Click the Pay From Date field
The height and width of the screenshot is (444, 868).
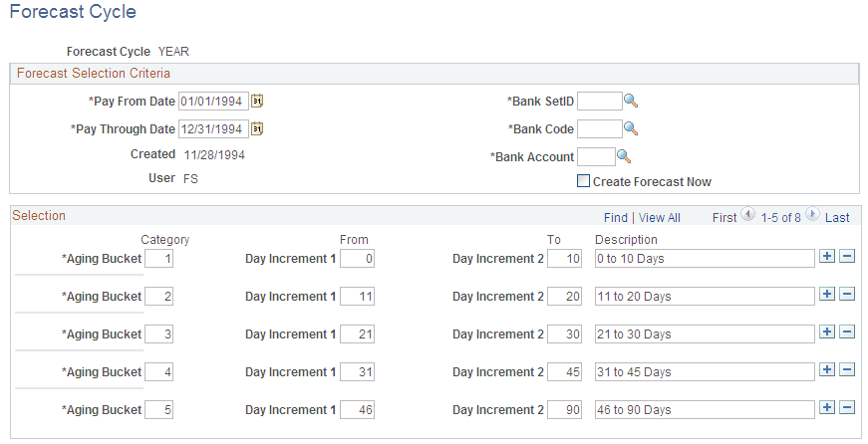click(213, 101)
